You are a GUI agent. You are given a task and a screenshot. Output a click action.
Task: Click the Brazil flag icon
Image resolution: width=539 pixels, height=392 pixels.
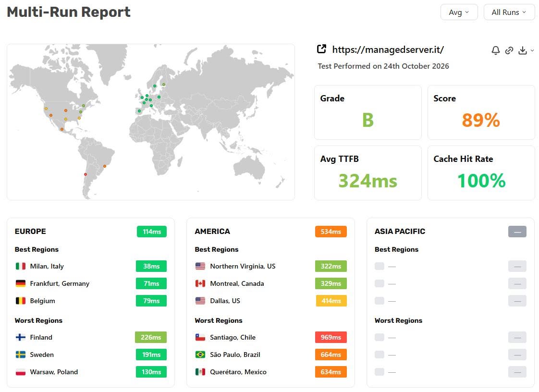coord(200,355)
